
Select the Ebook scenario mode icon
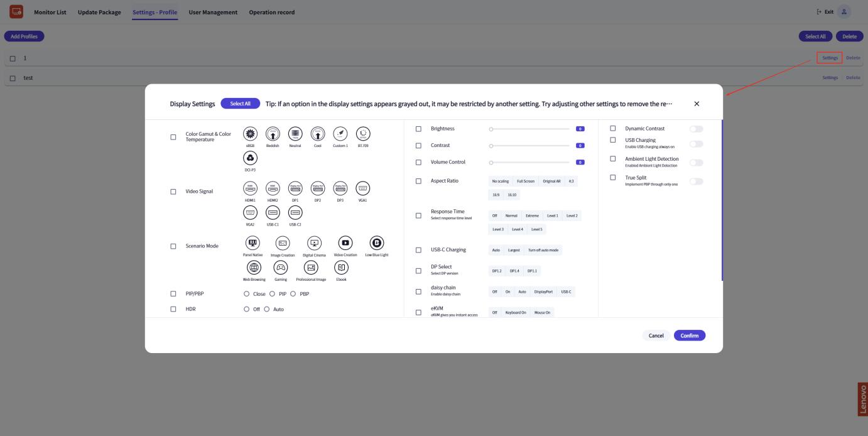pos(342,267)
